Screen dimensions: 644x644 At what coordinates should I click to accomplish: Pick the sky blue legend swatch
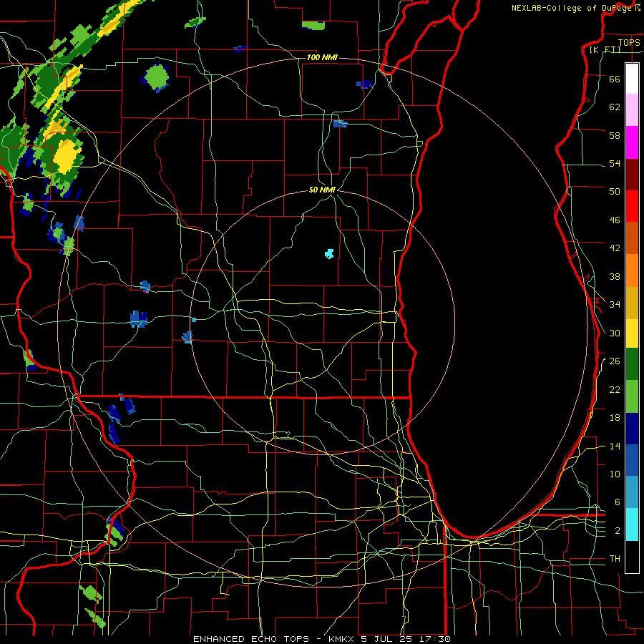[x=632, y=492]
